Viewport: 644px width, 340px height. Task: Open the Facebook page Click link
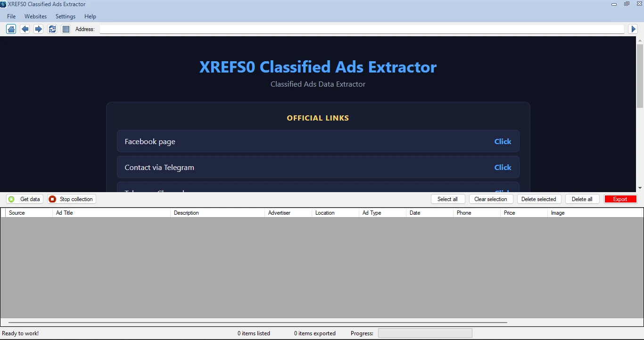[503, 141]
